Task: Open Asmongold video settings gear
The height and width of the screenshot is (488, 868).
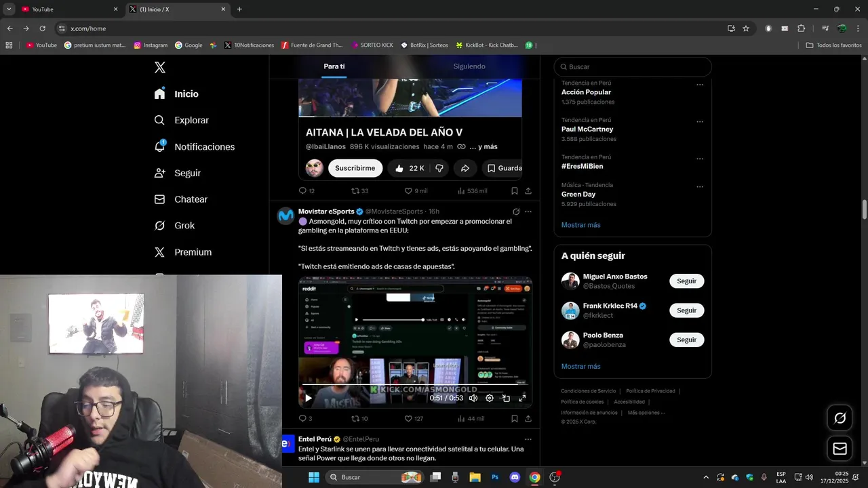Action: click(490, 399)
